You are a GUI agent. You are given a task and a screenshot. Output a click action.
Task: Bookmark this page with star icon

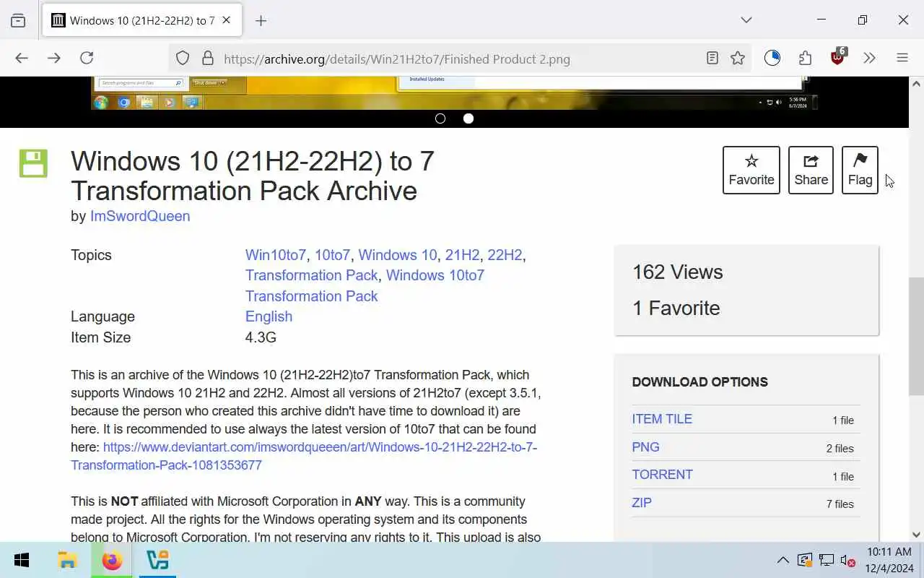coord(737,59)
